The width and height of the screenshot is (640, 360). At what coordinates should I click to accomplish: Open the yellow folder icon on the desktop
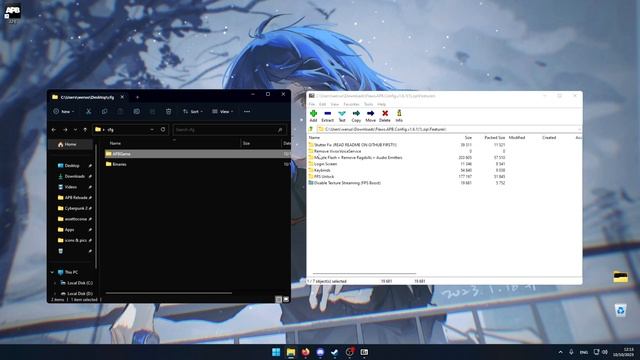[x=620, y=277]
